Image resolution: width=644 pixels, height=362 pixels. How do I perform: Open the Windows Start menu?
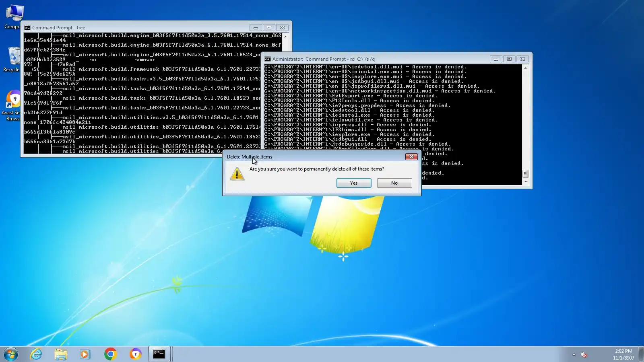[11, 354]
